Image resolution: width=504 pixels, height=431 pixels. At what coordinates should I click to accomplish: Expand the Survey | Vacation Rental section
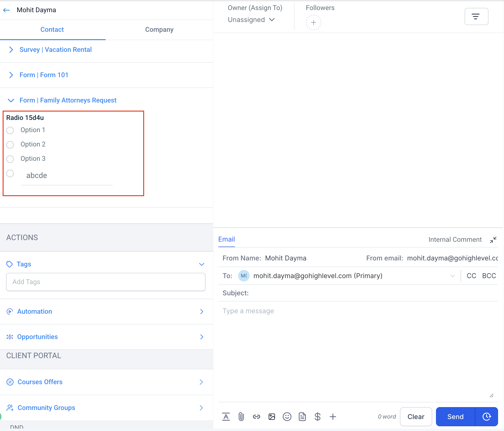point(55,50)
